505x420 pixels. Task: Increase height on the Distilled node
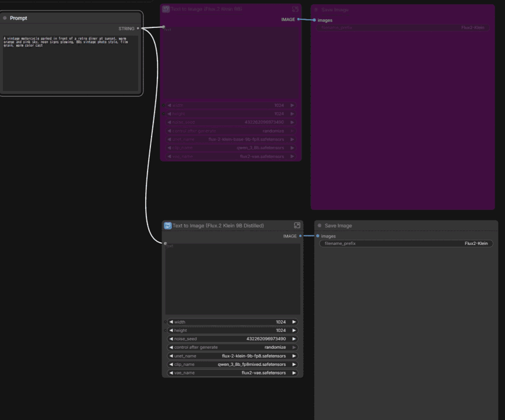(294, 330)
